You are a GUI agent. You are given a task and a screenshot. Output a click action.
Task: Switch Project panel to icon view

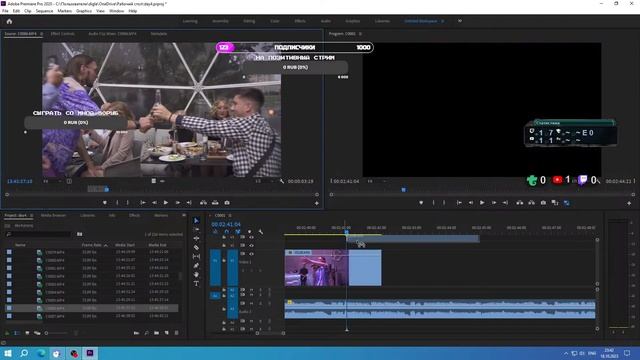click(x=27, y=333)
